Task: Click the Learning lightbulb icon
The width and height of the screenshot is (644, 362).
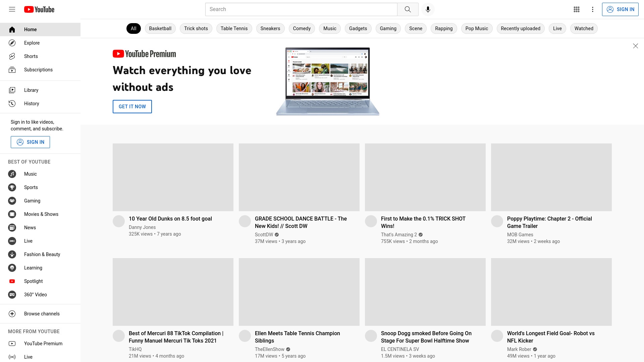Action: 12,268
